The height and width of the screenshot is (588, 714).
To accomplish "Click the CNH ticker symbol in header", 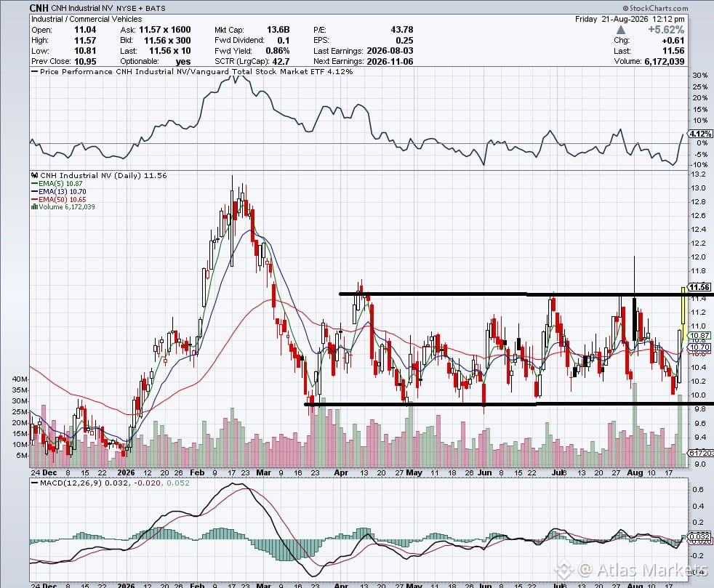I will 39,8.
